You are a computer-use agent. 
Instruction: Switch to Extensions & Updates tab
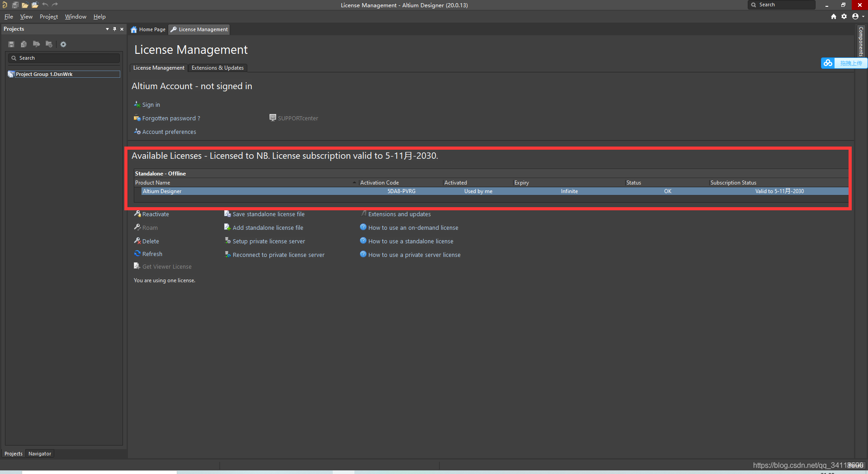(x=217, y=68)
